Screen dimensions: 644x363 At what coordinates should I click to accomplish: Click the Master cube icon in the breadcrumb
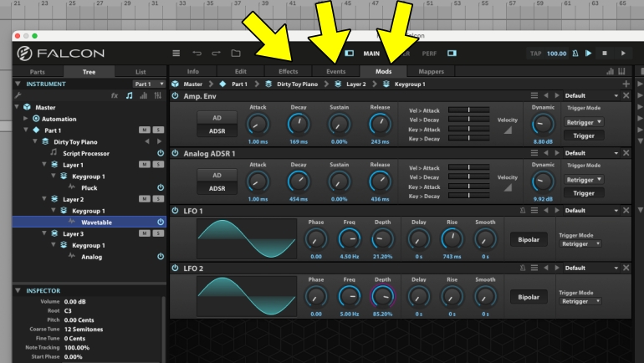[175, 84]
